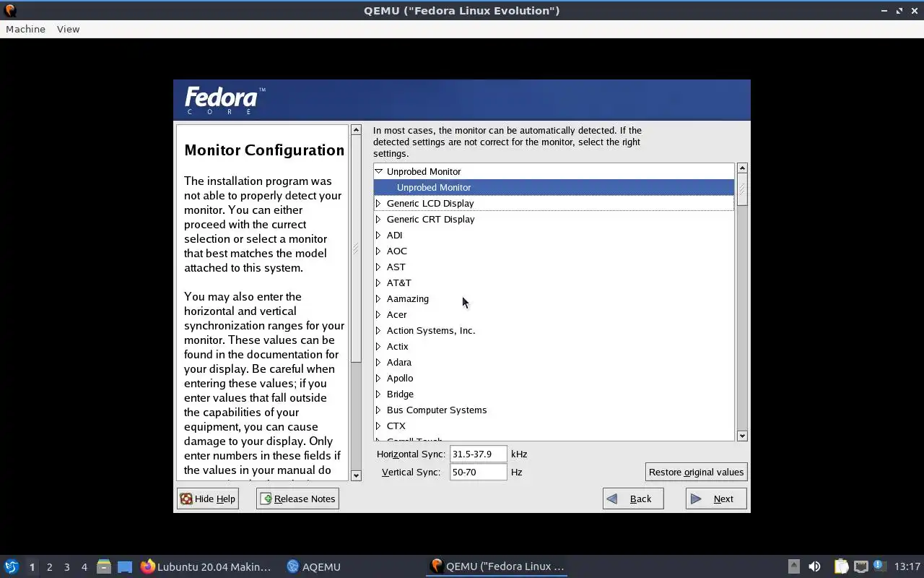Switch to virtual desktop 2
The image size is (924, 578).
coord(49,567)
